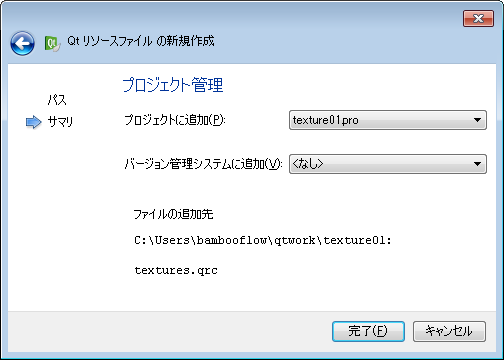Finish the wizard with 完了(F)
This screenshot has width=504, height=360.
tap(368, 331)
